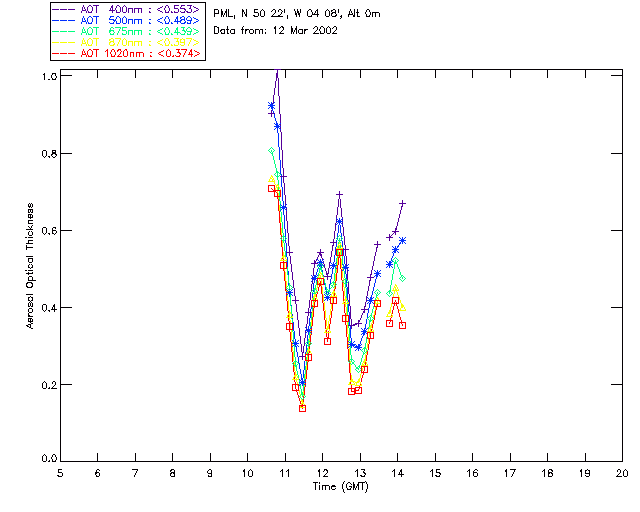Image resolution: width=640 pixels, height=512 pixels.
Task: Click the purple dashed line sample in legend
Action: (64, 9)
